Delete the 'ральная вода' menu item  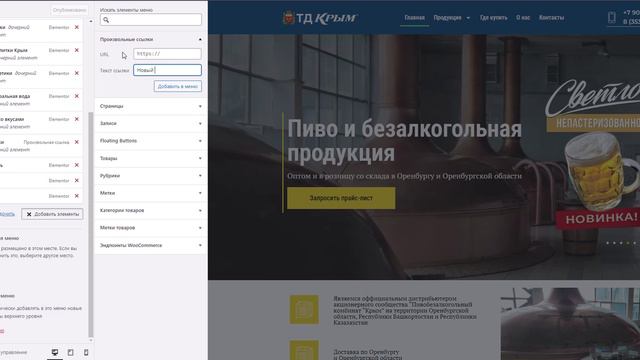pyautogui.click(x=77, y=96)
